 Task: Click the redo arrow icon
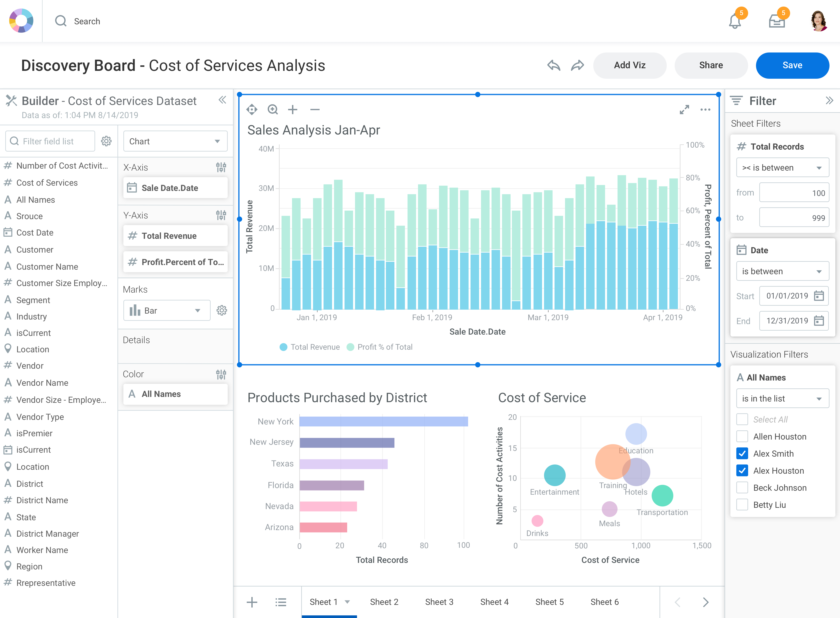[x=577, y=65]
